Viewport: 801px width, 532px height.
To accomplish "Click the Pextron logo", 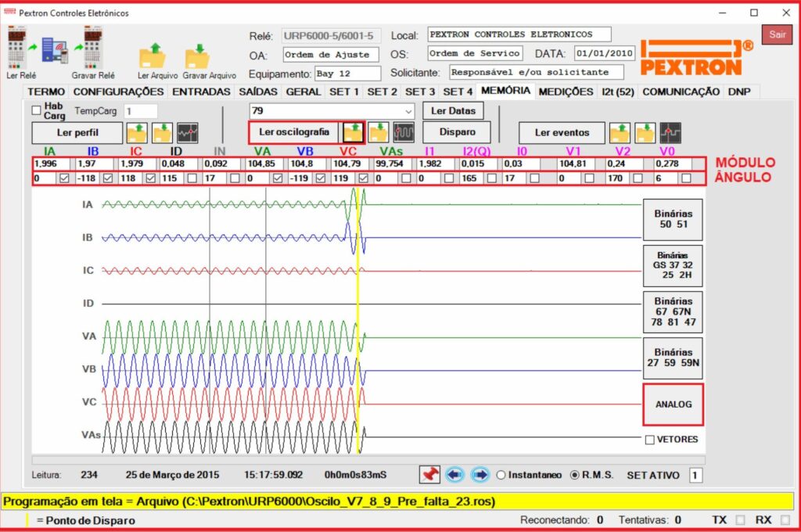I will point(697,58).
